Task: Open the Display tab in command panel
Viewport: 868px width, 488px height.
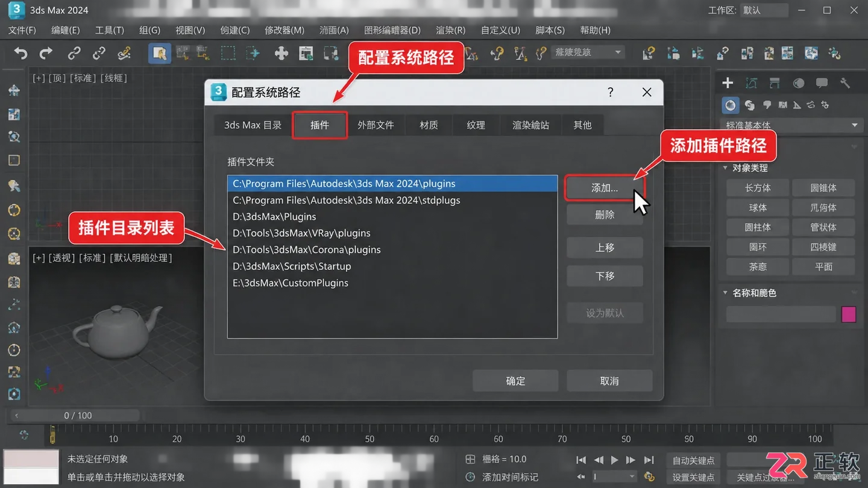Action: [x=822, y=83]
